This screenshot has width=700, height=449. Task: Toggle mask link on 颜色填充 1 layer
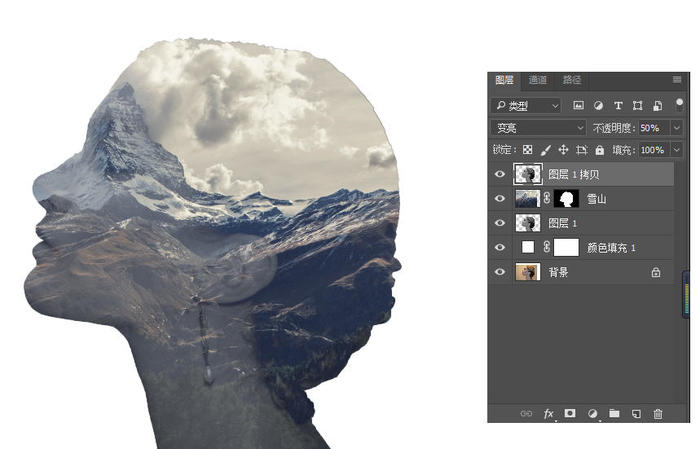coord(547,247)
